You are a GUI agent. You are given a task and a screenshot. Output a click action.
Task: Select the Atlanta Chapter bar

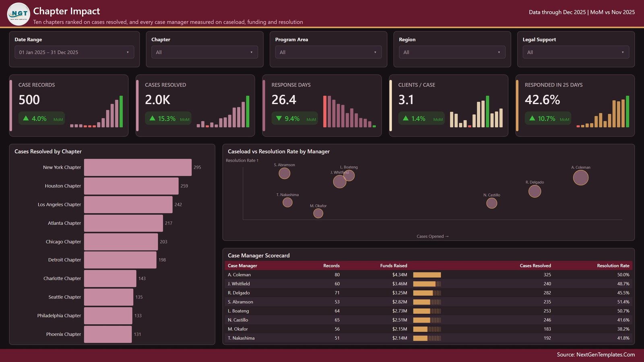coord(124,223)
